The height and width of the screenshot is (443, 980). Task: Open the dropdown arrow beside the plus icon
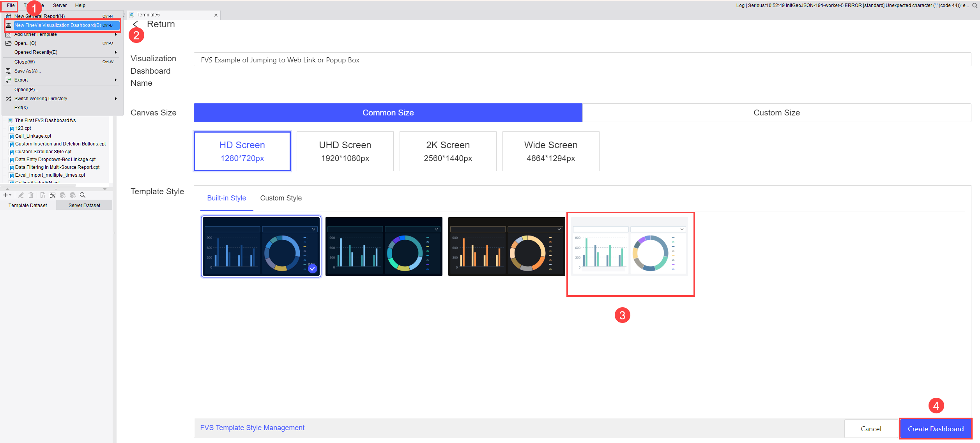10,195
